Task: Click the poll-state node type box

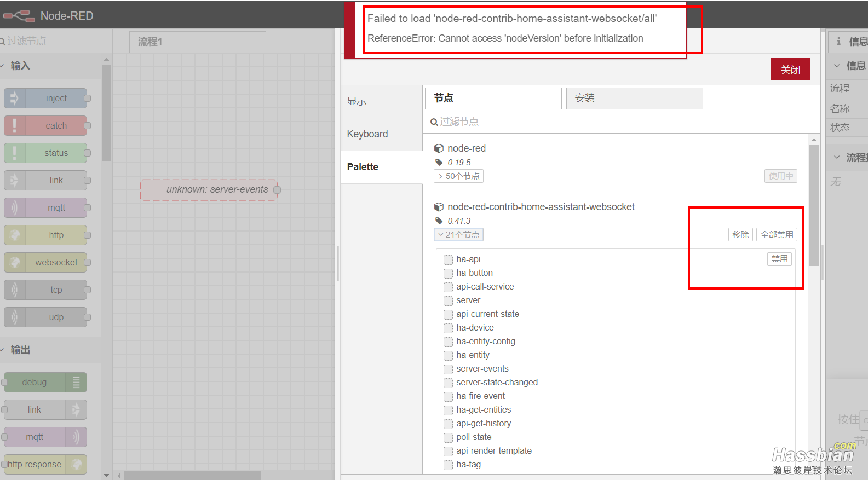Action: (448, 437)
